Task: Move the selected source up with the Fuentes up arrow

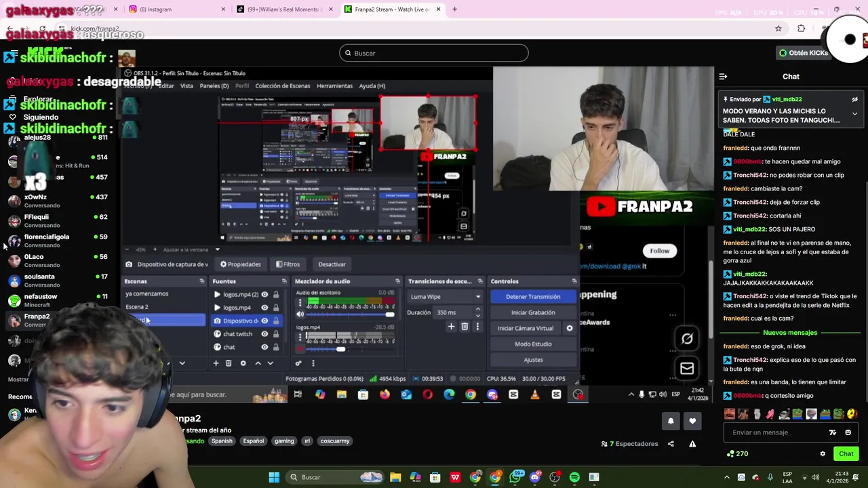Action: [x=258, y=363]
